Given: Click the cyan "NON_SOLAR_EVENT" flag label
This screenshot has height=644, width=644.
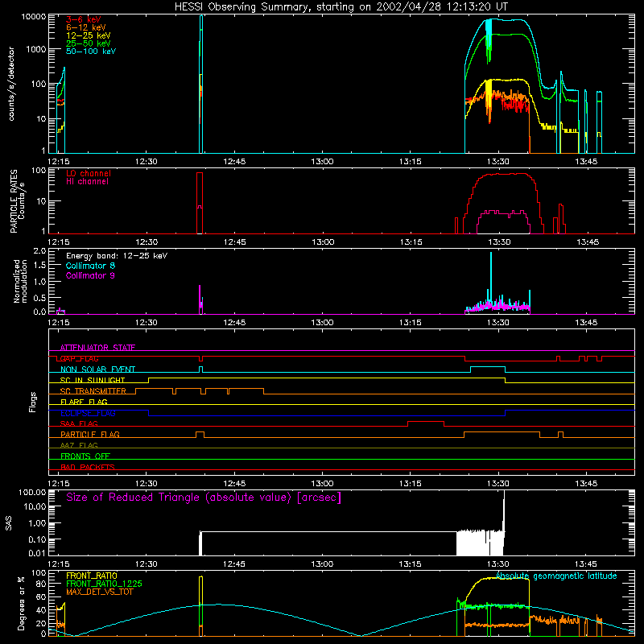Looking at the screenshot, I should click(x=97, y=369).
